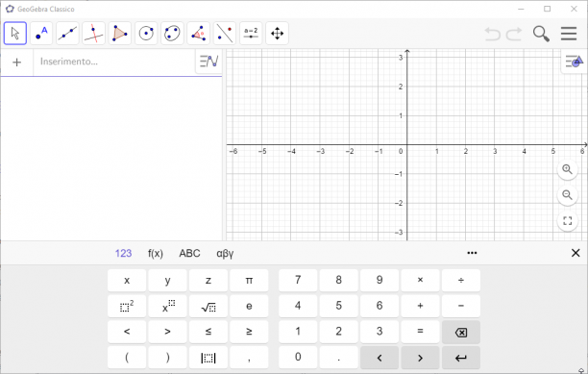Select the Angle tool
The image size is (588, 374).
198,34
